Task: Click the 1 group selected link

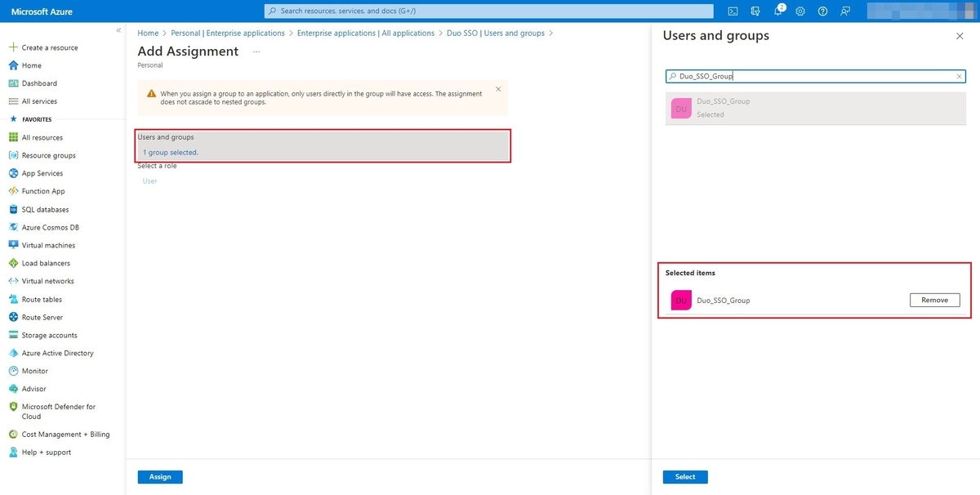Action: pyautogui.click(x=170, y=153)
